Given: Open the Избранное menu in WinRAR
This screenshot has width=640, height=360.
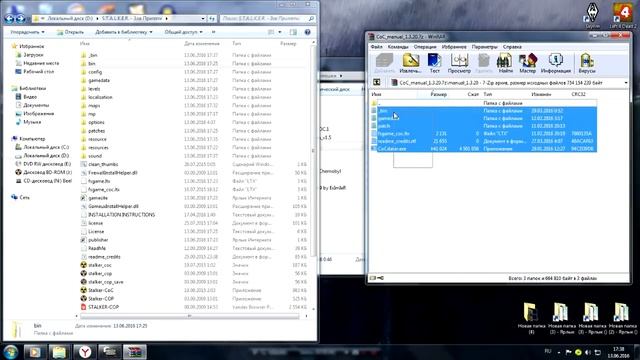Looking at the screenshot, I should (x=454, y=47).
